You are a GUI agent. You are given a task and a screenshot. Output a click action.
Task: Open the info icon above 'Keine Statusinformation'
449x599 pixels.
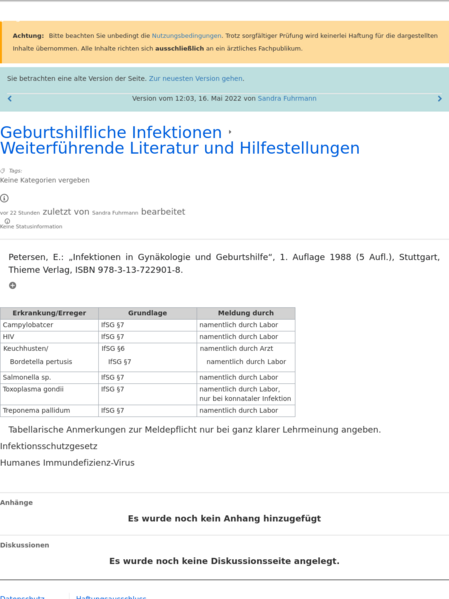click(x=7, y=221)
